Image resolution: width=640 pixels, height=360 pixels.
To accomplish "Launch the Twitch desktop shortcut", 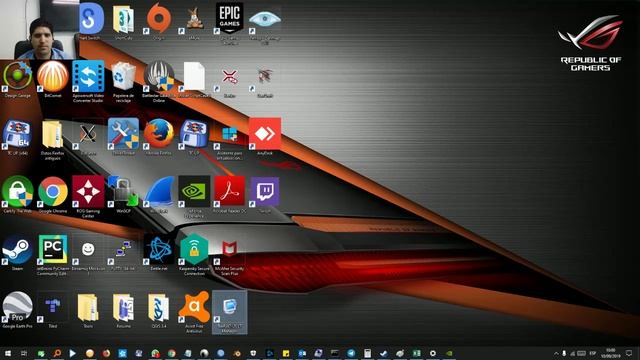I will tap(265, 192).
